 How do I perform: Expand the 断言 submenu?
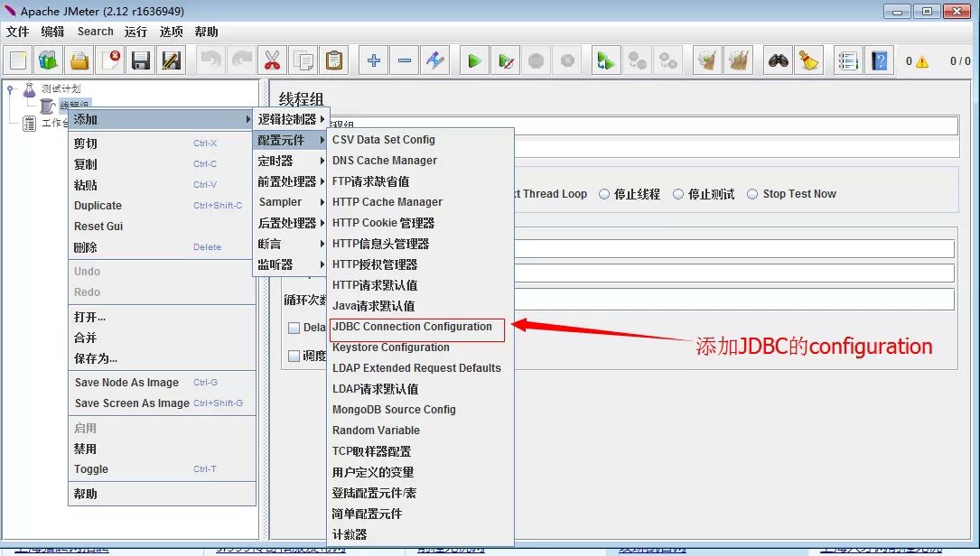coord(289,244)
